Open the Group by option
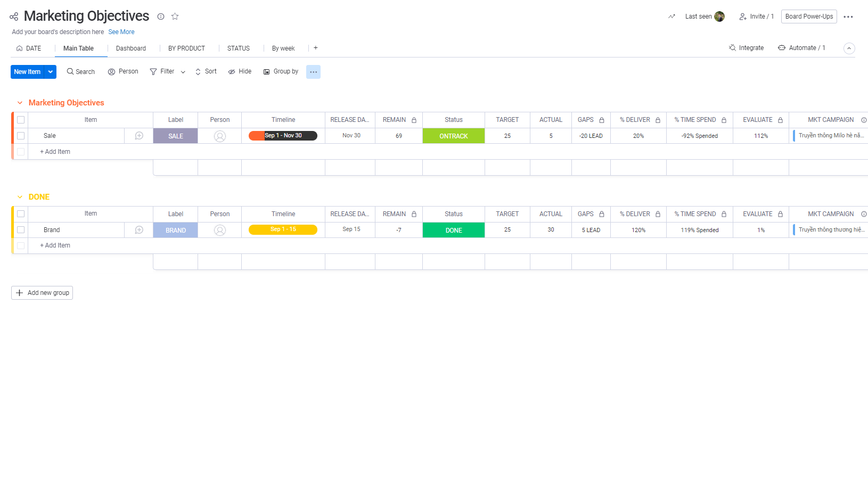The image size is (868, 485). pyautogui.click(x=281, y=71)
